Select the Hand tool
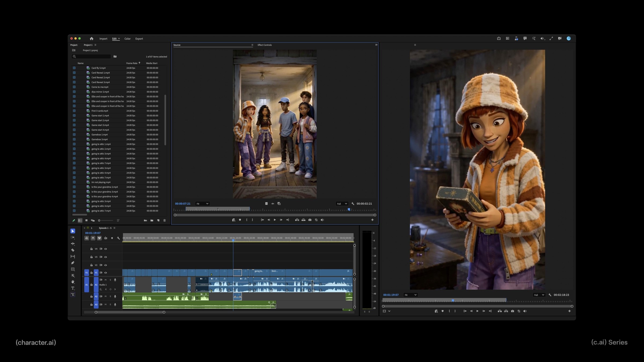This screenshot has height=362, width=644. coord(73,282)
